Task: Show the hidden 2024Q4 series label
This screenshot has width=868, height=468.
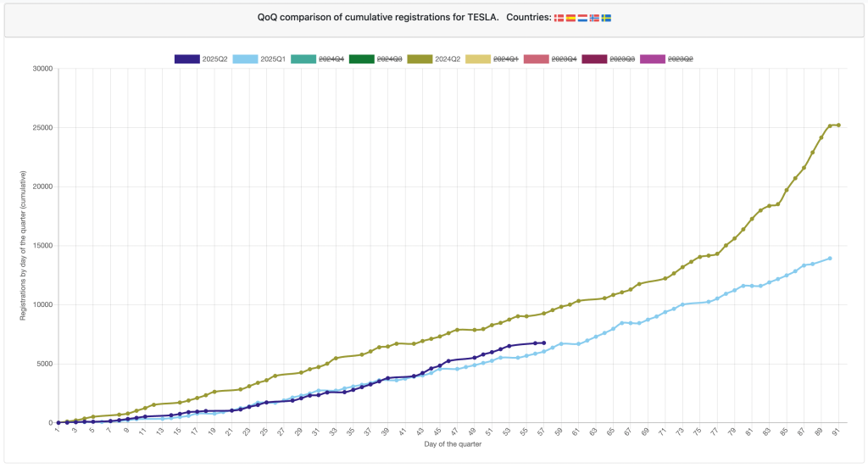Action: (333, 58)
